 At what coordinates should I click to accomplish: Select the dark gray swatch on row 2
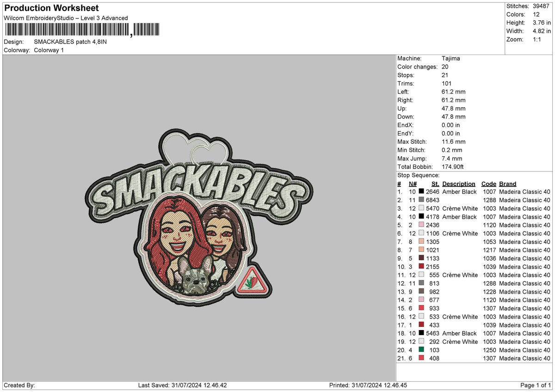tap(421, 200)
